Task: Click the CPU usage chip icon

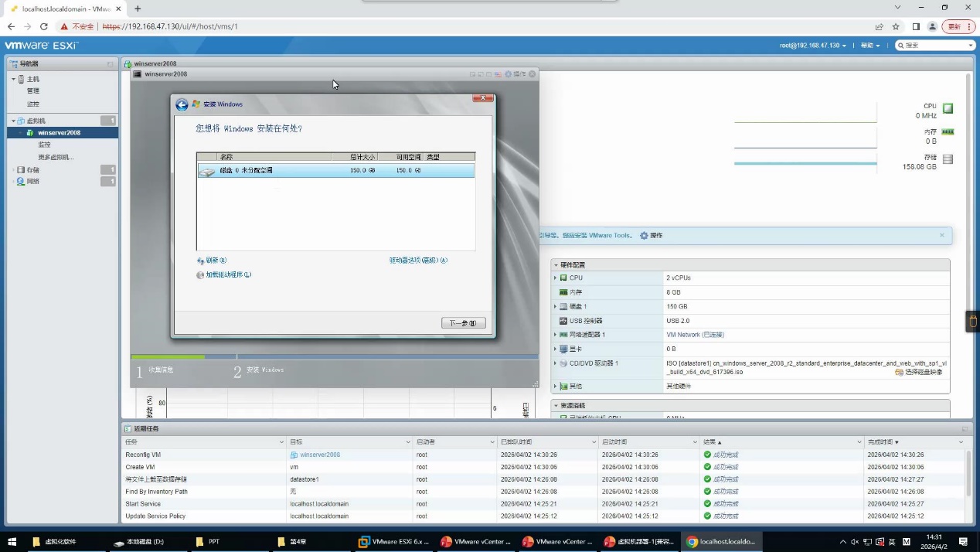Action: [x=948, y=108]
